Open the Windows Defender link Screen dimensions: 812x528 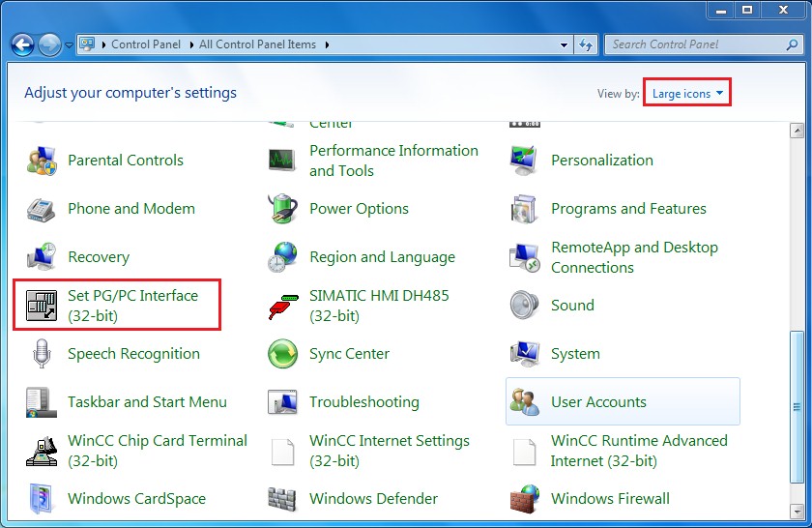click(373, 498)
